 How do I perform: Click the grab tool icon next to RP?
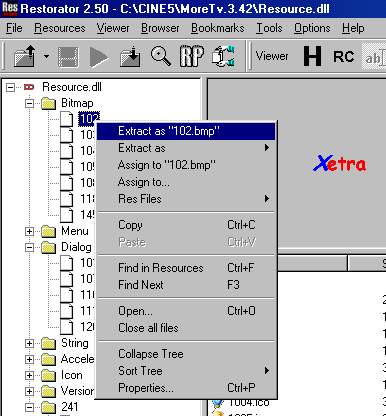coord(223,56)
